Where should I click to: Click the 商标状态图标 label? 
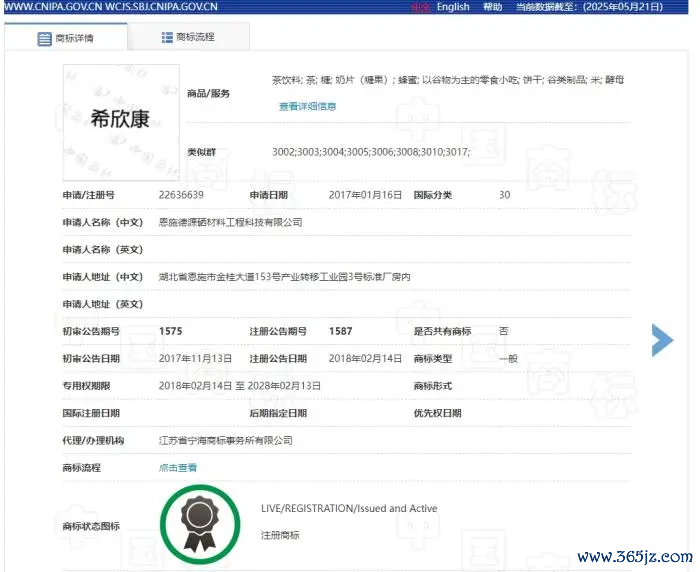[91, 526]
